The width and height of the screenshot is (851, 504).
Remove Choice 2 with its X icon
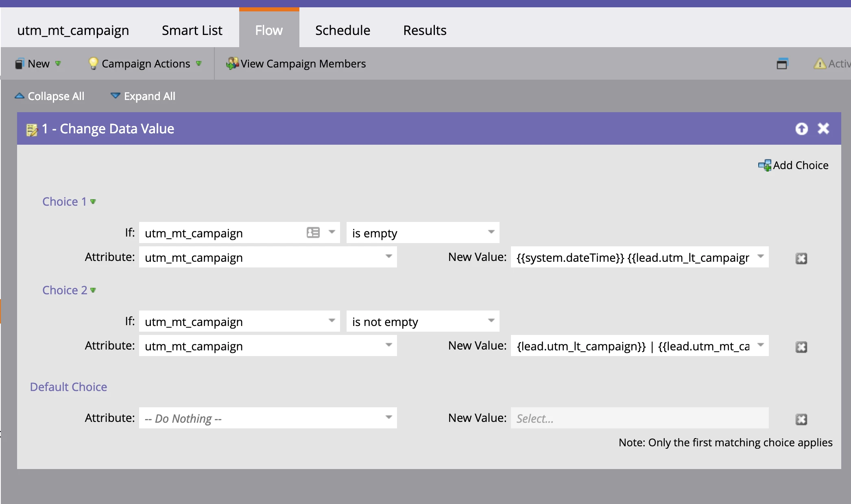click(x=801, y=347)
